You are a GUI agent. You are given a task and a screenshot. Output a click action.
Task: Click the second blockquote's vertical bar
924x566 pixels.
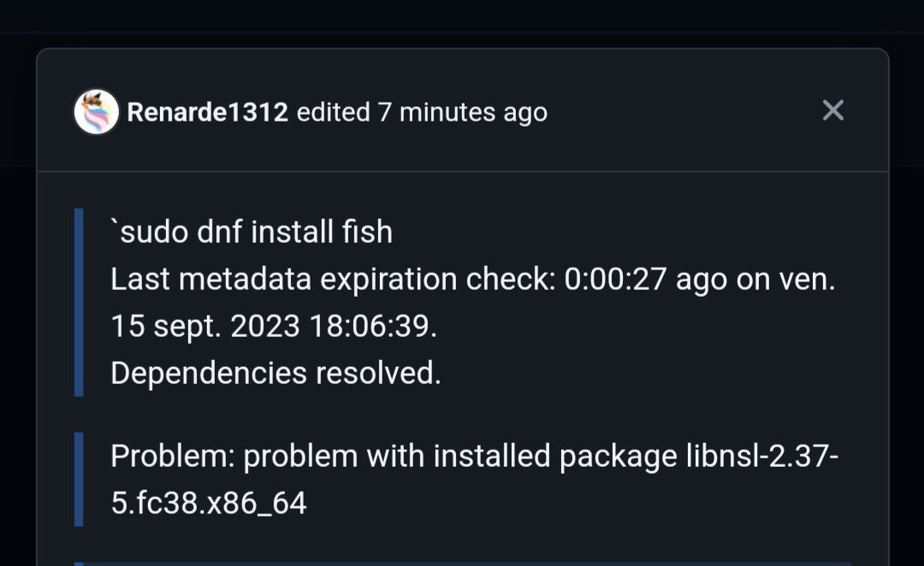[78, 479]
